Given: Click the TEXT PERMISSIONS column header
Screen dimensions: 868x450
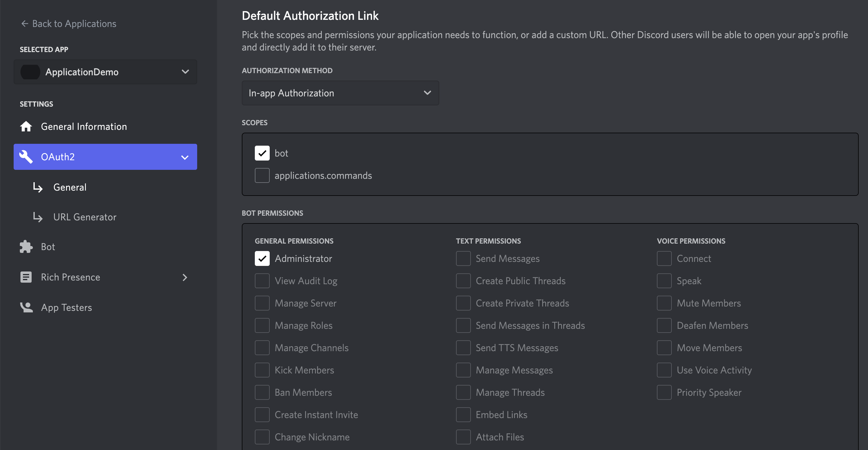Looking at the screenshot, I should click(x=488, y=241).
